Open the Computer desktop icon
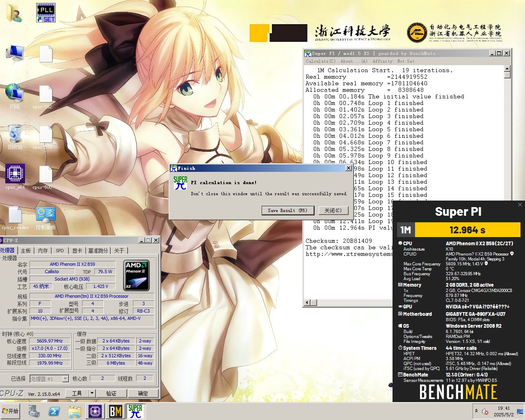The image size is (525, 420). click(x=15, y=53)
